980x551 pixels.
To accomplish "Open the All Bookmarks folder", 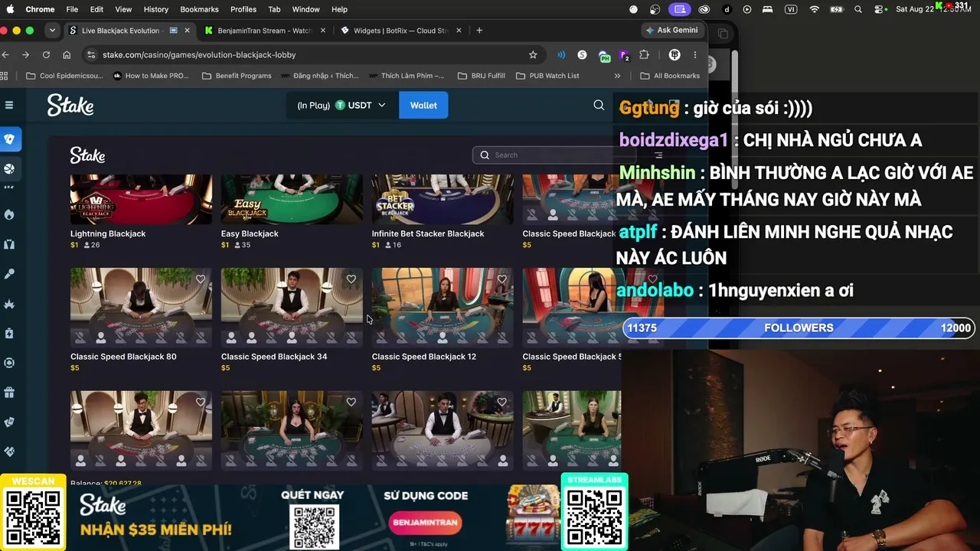I will [x=670, y=76].
